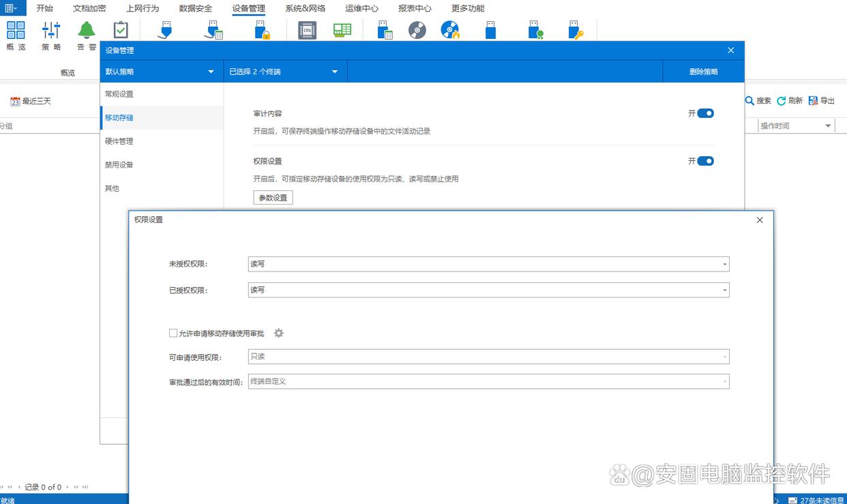Screen dimensions: 847x504
Task: Click the blue disc burning flame icon
Action: tap(450, 31)
